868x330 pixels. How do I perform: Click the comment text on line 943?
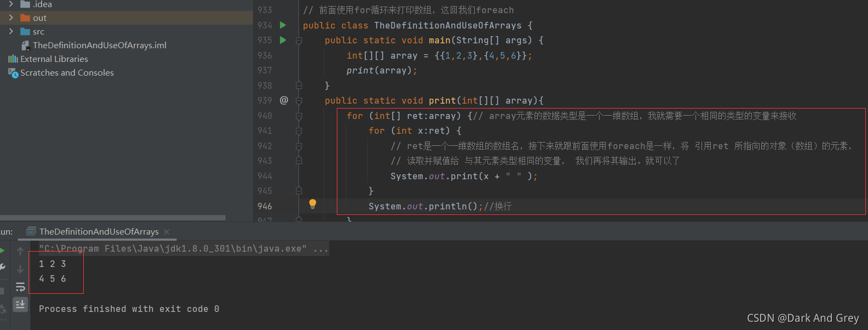coord(535,161)
